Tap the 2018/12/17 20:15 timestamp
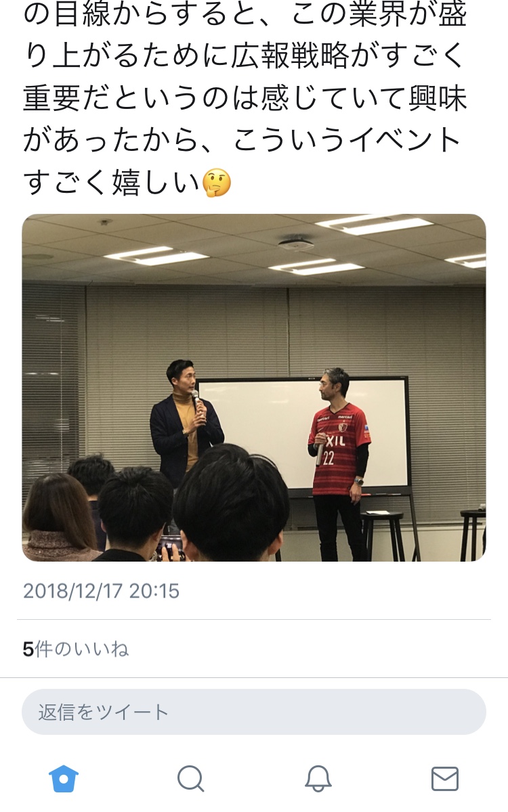The image size is (508, 812). (102, 591)
